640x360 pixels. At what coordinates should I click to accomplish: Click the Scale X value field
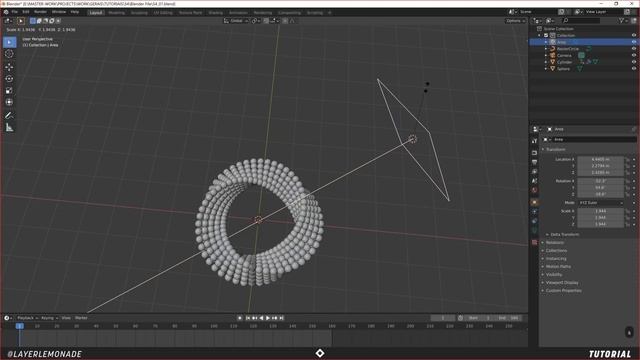(x=600, y=211)
